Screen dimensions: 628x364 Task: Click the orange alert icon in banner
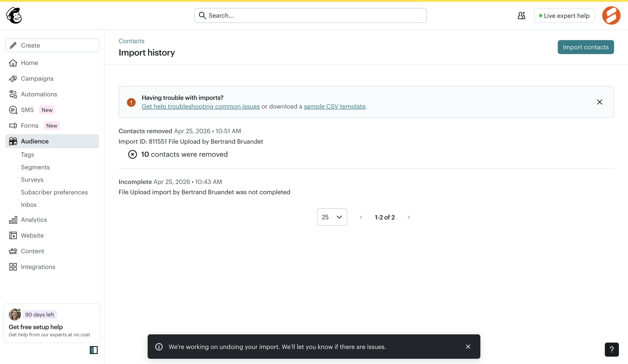pyautogui.click(x=131, y=102)
